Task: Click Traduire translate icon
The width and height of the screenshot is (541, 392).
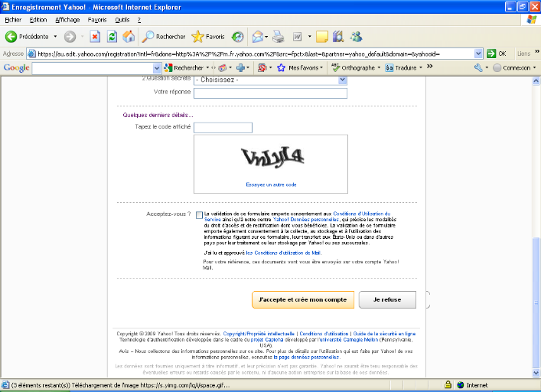Action: tap(389, 67)
